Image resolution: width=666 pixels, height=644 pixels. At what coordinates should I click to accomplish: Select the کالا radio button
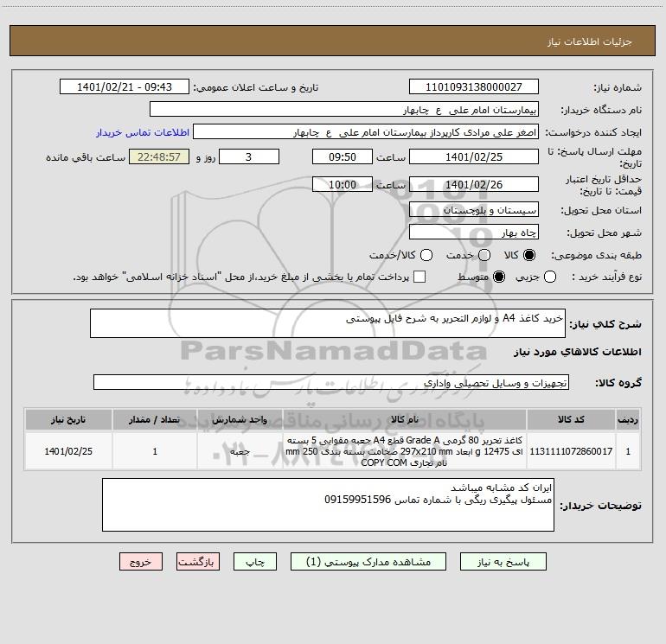click(x=529, y=255)
